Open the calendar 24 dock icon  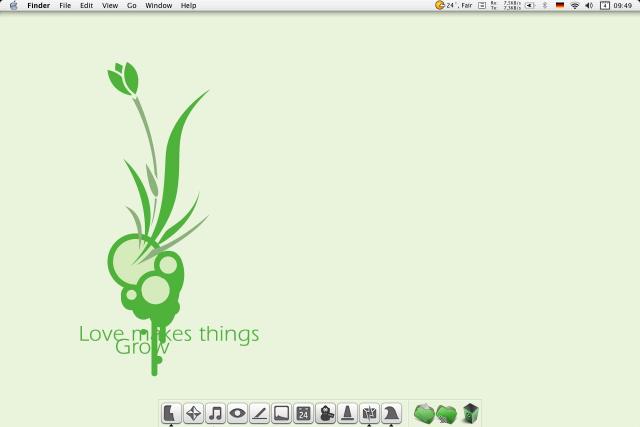(x=303, y=413)
